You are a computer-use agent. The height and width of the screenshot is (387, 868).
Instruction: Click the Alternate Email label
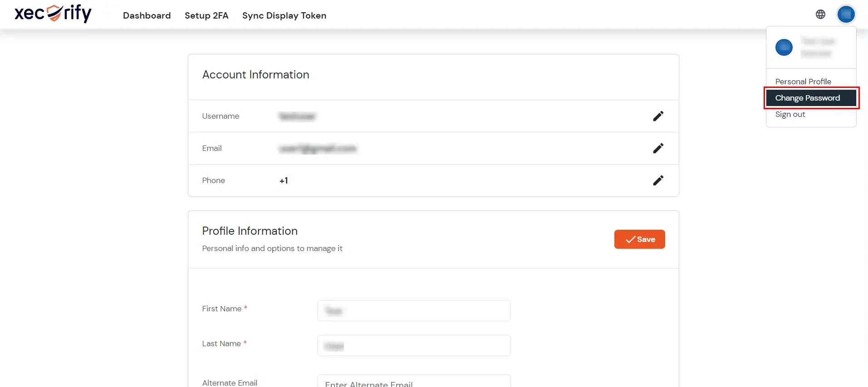230,383
